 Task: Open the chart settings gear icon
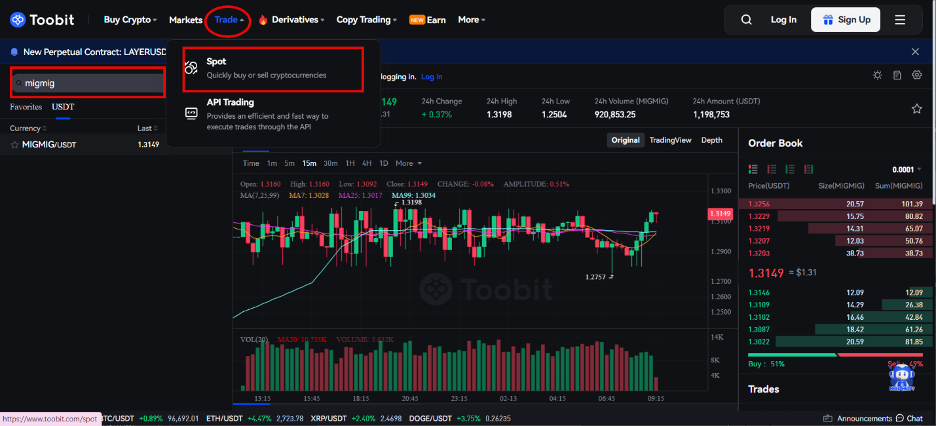click(x=916, y=76)
